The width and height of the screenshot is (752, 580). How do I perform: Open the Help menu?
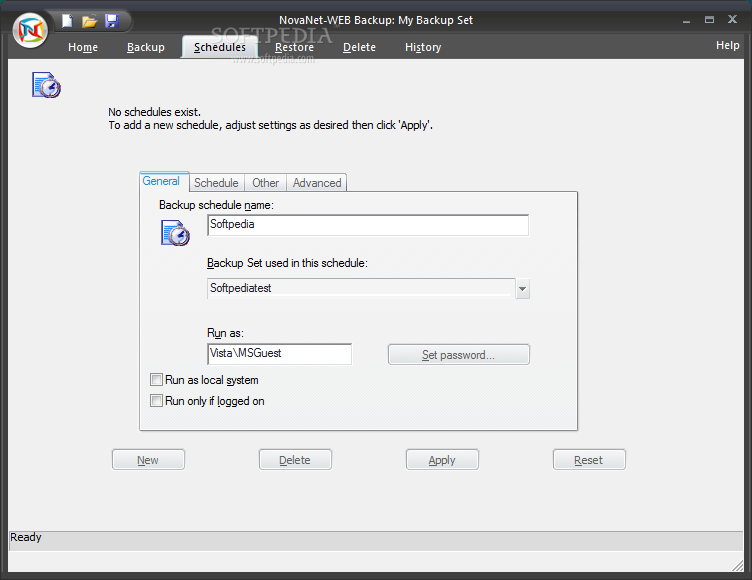click(x=728, y=45)
